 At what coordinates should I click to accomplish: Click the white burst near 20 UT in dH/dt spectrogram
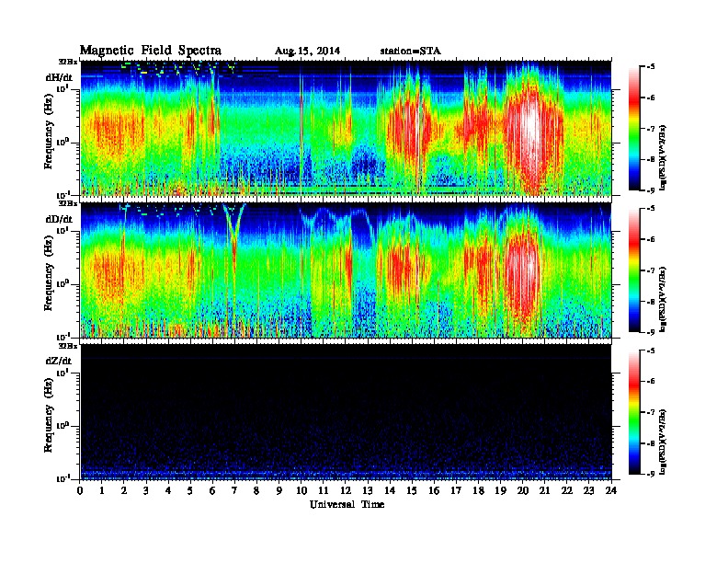pos(529,125)
